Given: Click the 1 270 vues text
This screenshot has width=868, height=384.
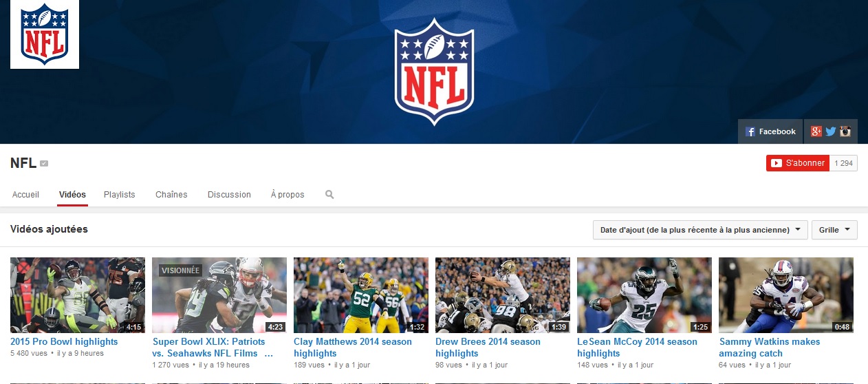Looking at the screenshot, I should (171, 365).
